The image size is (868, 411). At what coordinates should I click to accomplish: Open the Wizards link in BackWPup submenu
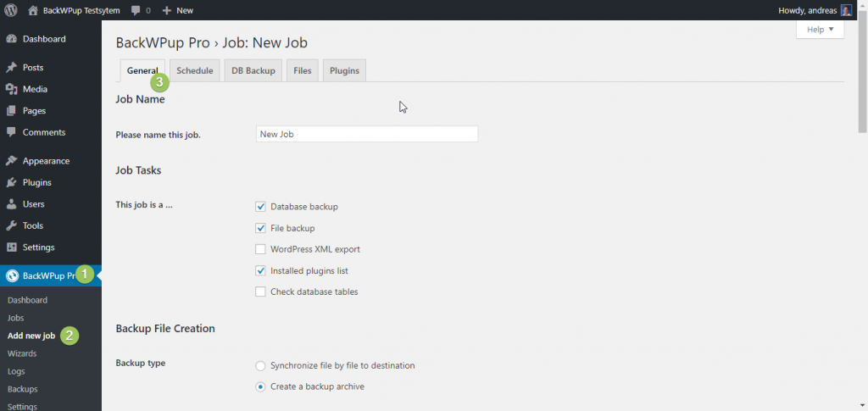tap(22, 353)
